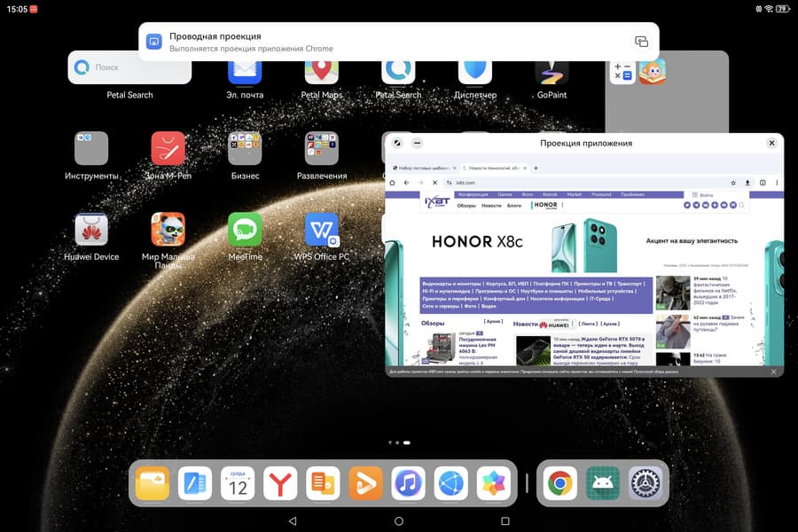Click Chrome's download icon
The width and height of the screenshot is (798, 532).
click(747, 183)
